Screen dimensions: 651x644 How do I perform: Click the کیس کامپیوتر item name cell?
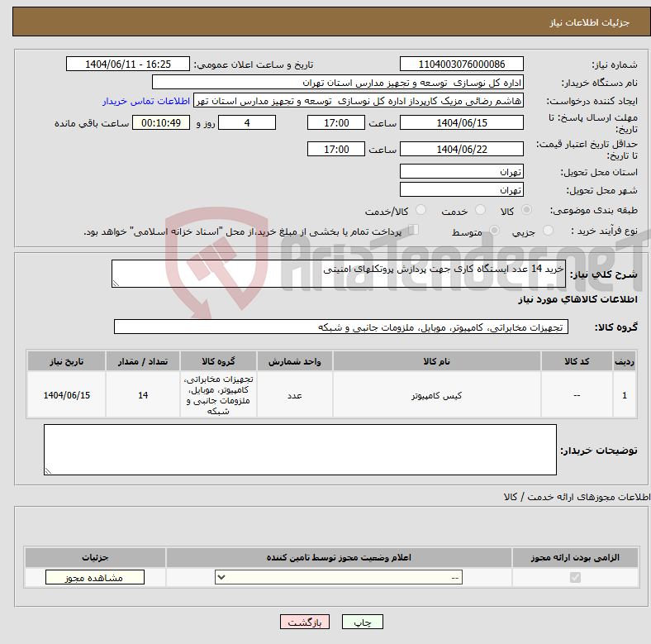tap(436, 395)
